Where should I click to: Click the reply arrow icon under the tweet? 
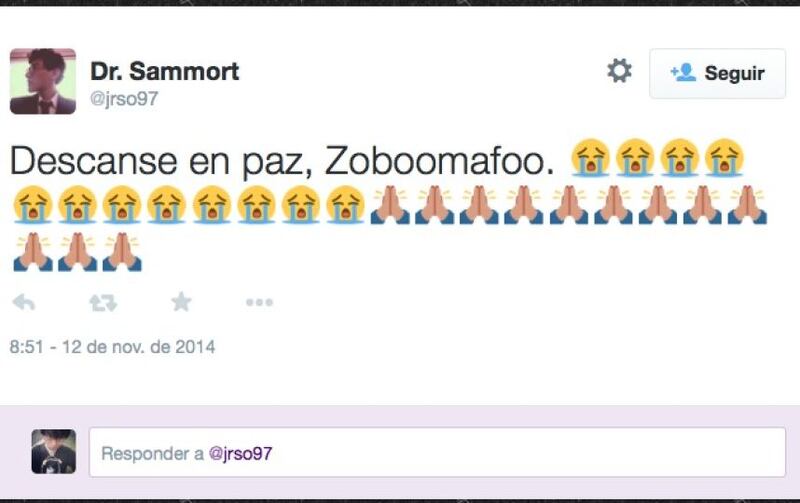[x=23, y=303]
